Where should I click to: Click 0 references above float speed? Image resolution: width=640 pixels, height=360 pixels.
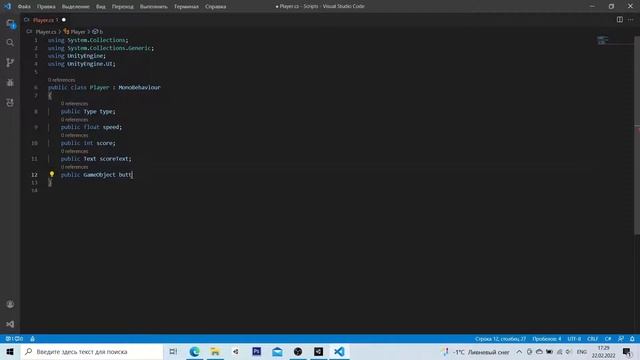pos(74,120)
